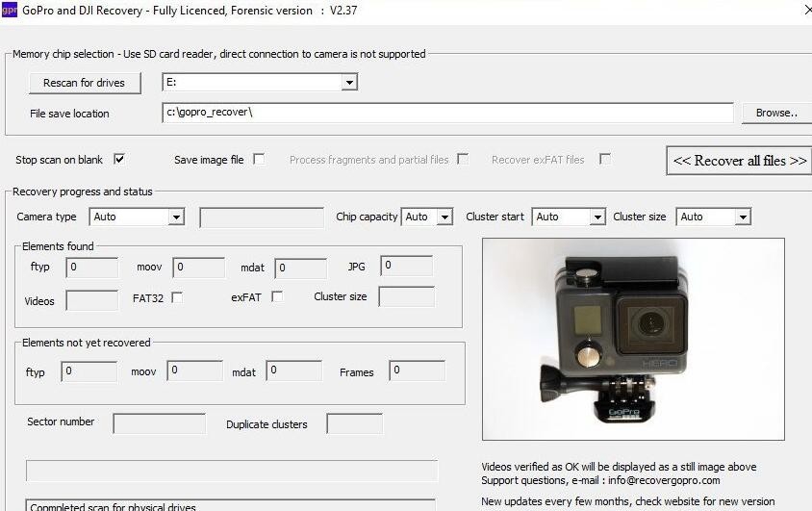Viewport: 812px width, 511px height.
Task: Click the gpr app icon in title bar
Action: click(10, 10)
